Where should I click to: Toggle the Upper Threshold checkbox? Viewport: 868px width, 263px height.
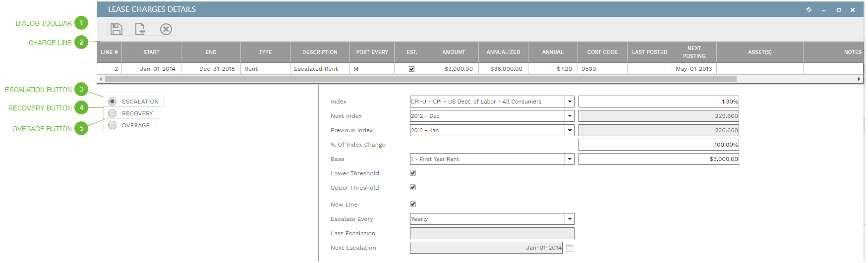413,187
